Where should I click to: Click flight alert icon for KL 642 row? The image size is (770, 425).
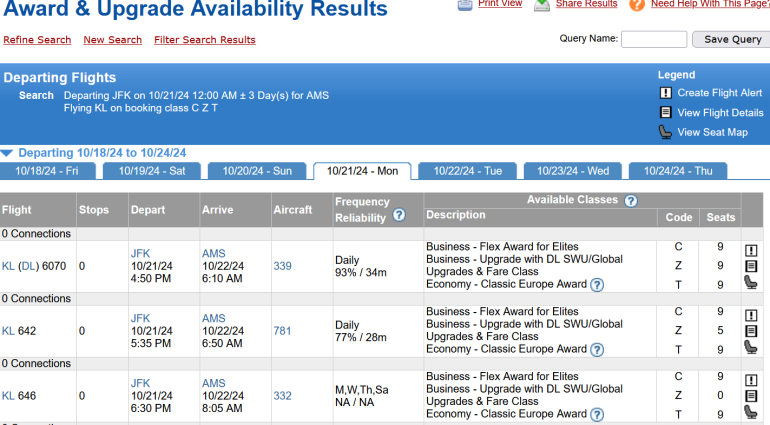(x=750, y=315)
